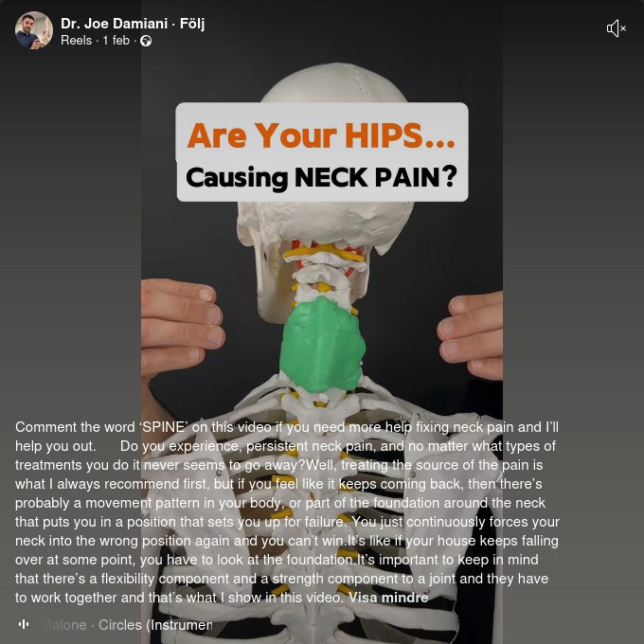Click the yellow cervical nerve model
Screen dimensions: 644x644
pos(325,250)
